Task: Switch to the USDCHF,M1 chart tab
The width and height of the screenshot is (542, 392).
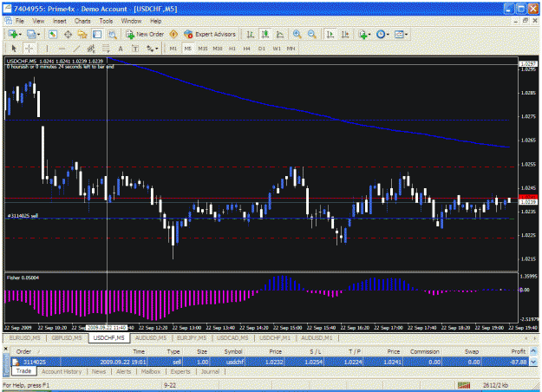Action: 275,337
